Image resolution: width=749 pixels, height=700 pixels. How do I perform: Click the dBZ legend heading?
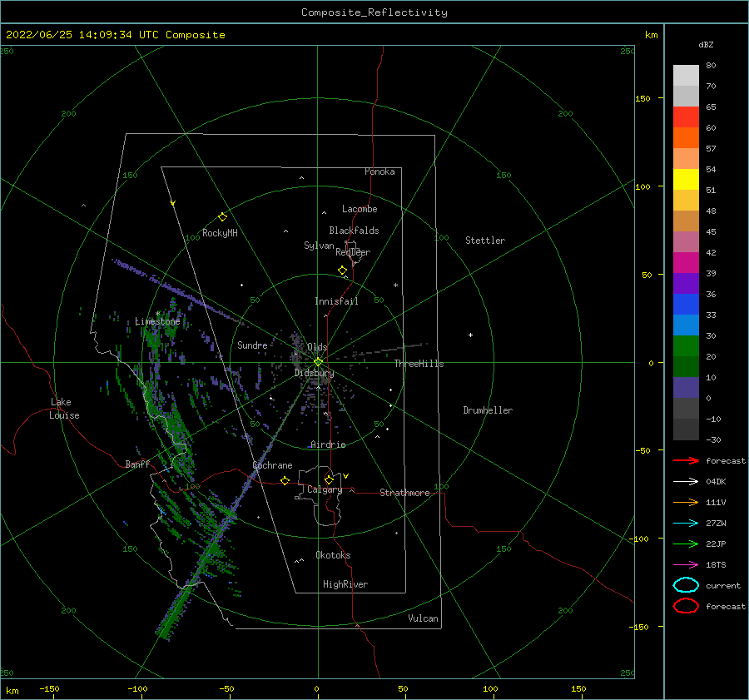coord(706,44)
